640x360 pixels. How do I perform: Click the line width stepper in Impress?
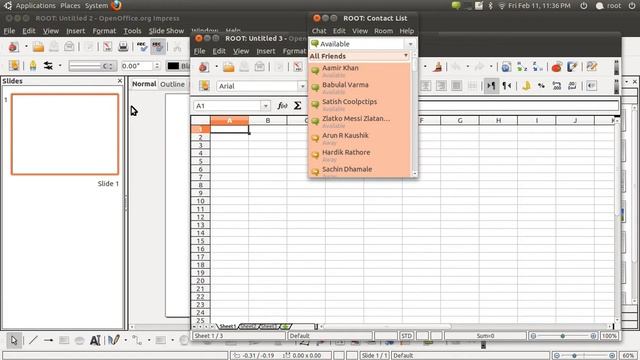tap(157, 66)
